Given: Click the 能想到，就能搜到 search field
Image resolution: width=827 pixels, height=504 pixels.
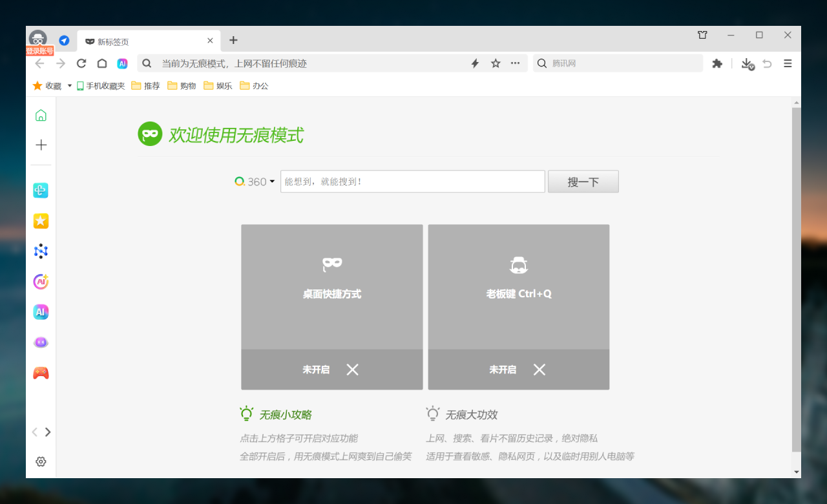Looking at the screenshot, I should coord(412,182).
